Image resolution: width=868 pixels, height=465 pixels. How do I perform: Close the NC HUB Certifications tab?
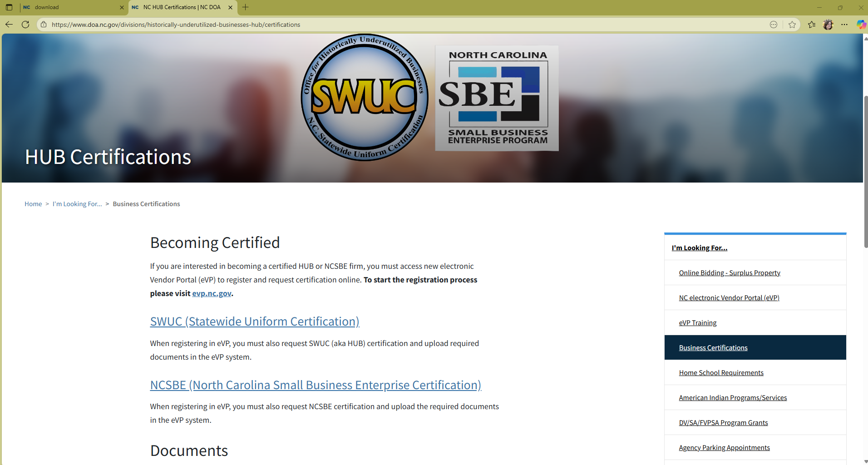pos(230,7)
